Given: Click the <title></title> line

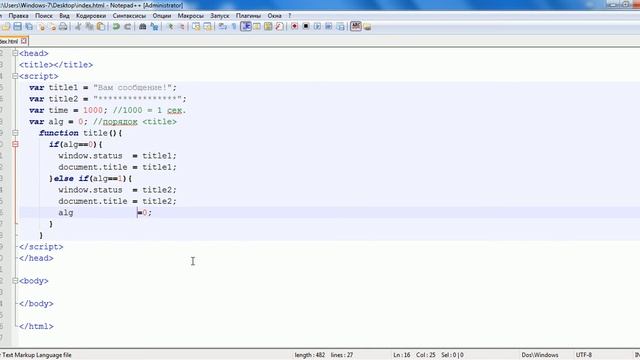Looking at the screenshot, I should 56,64.
